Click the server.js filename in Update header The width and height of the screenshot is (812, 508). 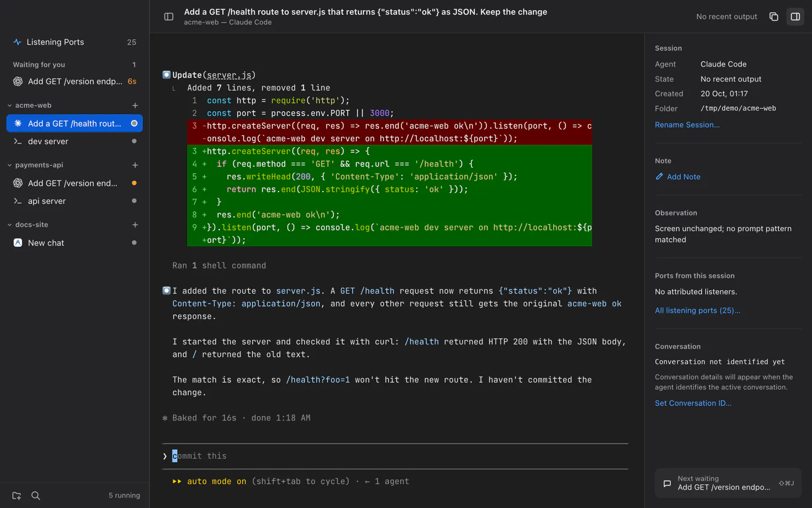229,75
